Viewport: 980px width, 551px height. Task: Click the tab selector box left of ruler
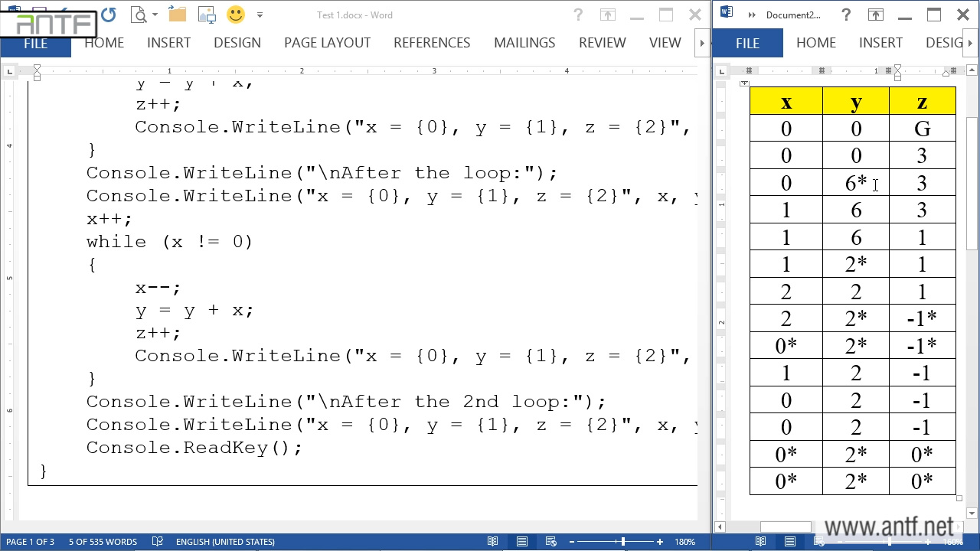[x=9, y=71]
